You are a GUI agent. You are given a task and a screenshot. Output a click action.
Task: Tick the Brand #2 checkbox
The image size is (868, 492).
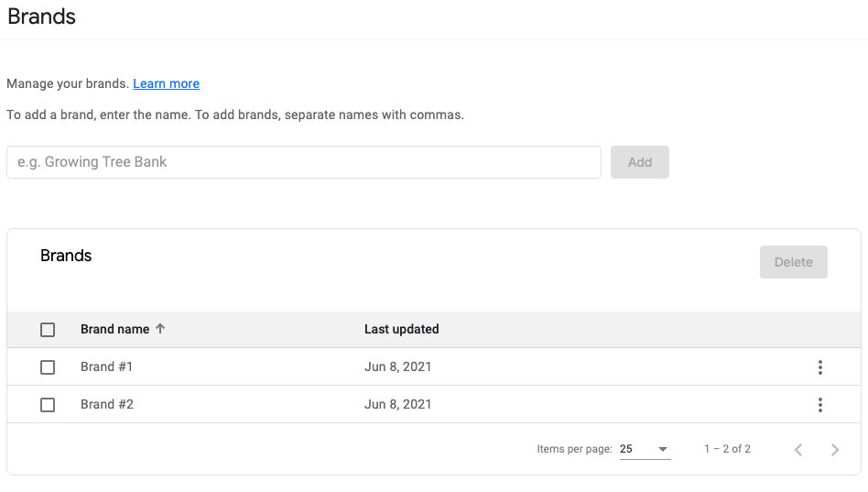[x=48, y=405]
